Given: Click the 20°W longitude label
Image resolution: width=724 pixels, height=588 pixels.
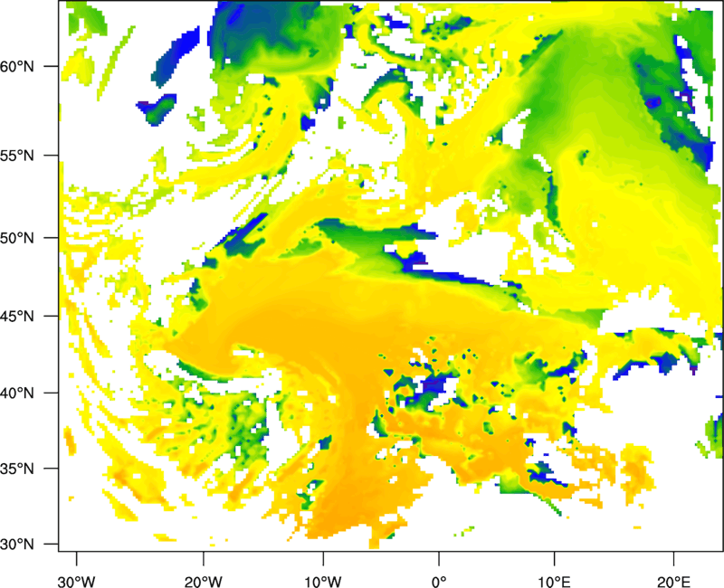Looking at the screenshot, I should pos(204,582).
